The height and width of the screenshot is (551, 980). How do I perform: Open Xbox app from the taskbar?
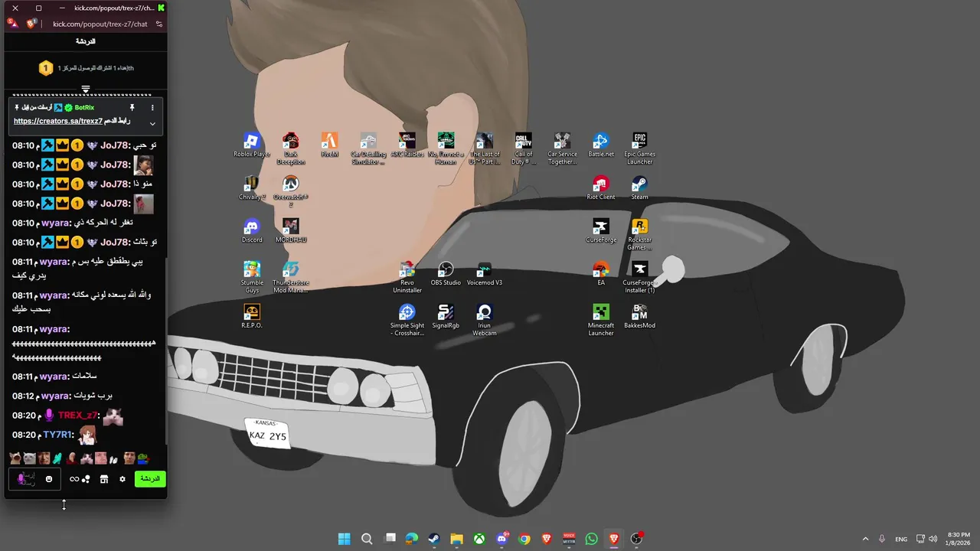pos(479,539)
